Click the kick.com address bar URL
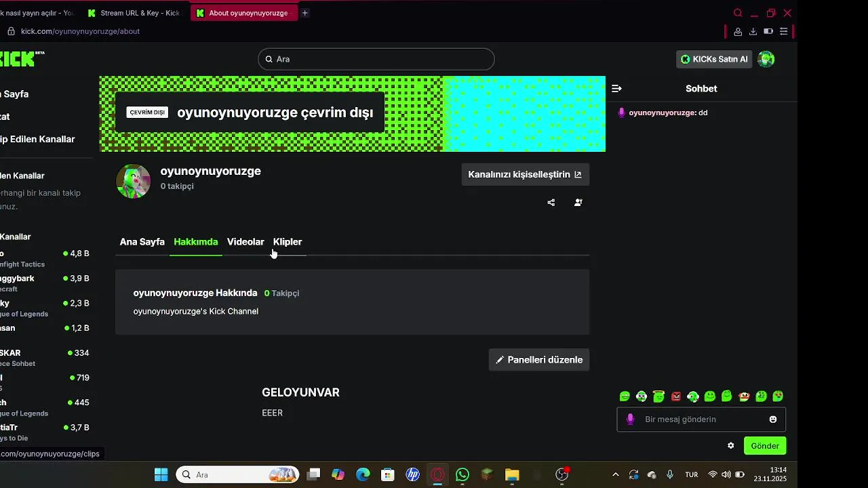 point(80,31)
